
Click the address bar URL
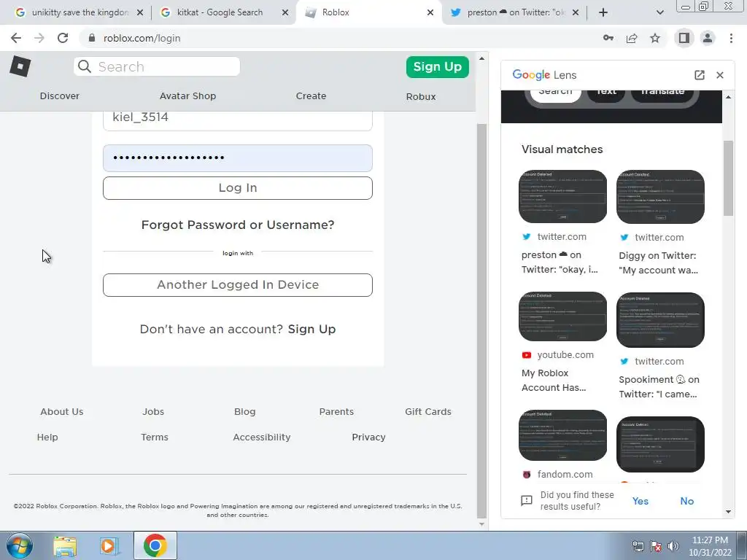(142, 38)
